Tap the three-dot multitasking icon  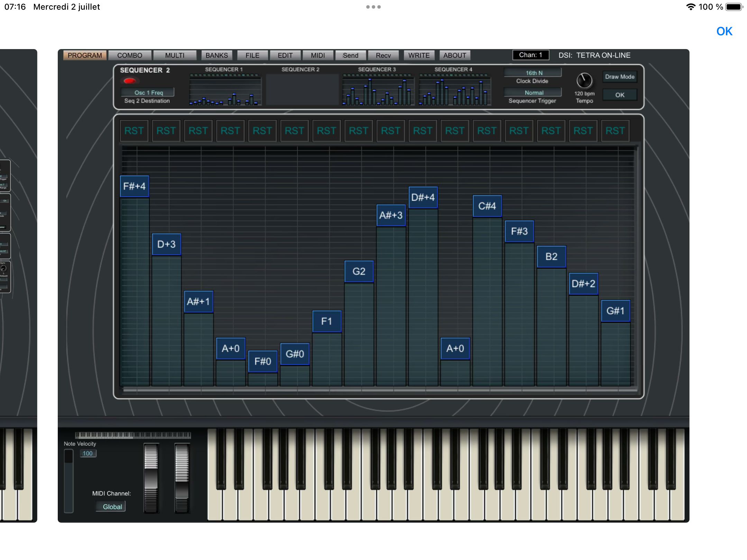pyautogui.click(x=373, y=7)
